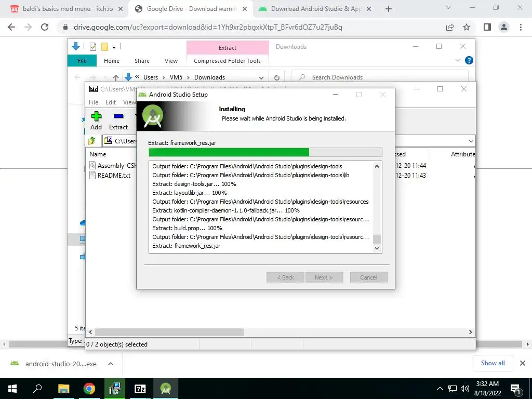Open the 7-Zip Edit menu
The height and width of the screenshot is (399, 532).
[x=111, y=102]
